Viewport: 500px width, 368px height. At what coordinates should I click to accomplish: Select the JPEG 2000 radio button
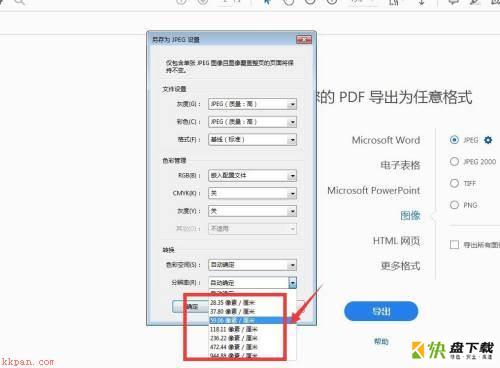(x=454, y=162)
